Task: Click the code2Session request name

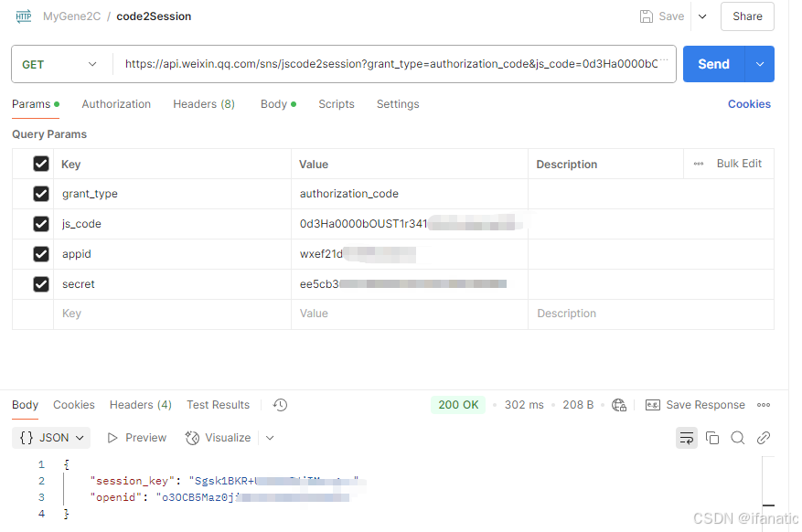Action: point(154,16)
